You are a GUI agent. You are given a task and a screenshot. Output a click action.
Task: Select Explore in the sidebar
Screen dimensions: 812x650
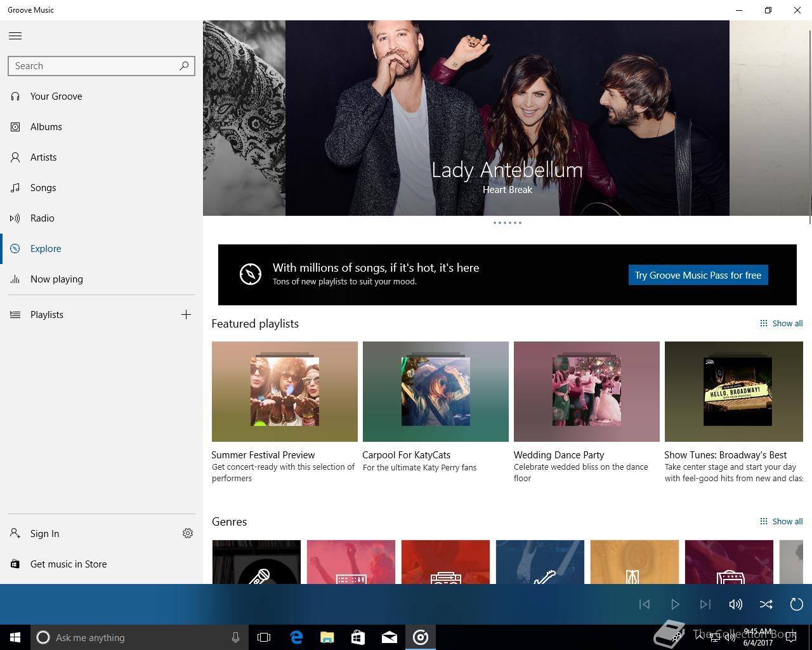pyautogui.click(x=101, y=249)
